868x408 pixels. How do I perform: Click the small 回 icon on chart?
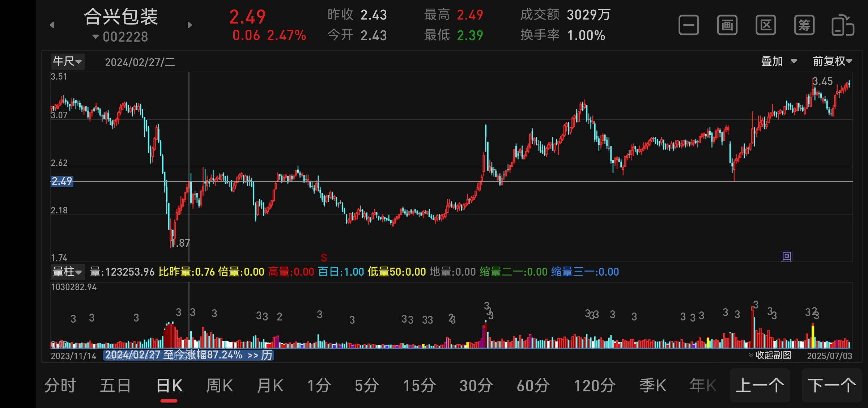[x=787, y=256]
